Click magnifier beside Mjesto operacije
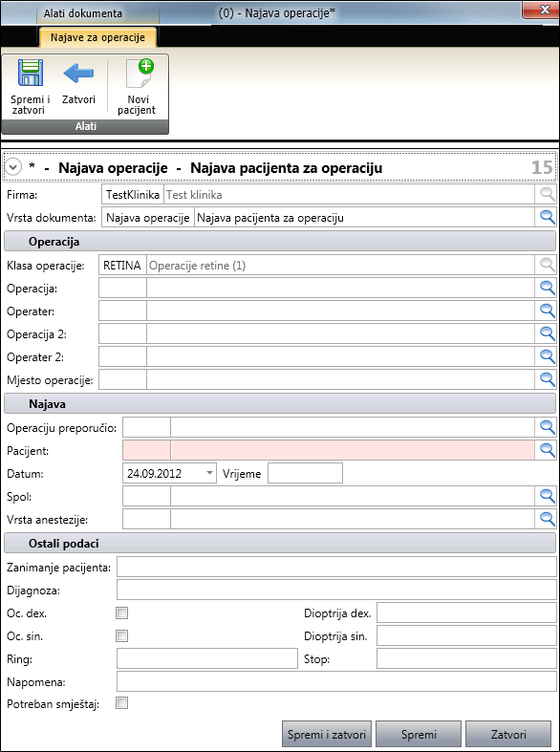560x752 pixels. click(547, 379)
